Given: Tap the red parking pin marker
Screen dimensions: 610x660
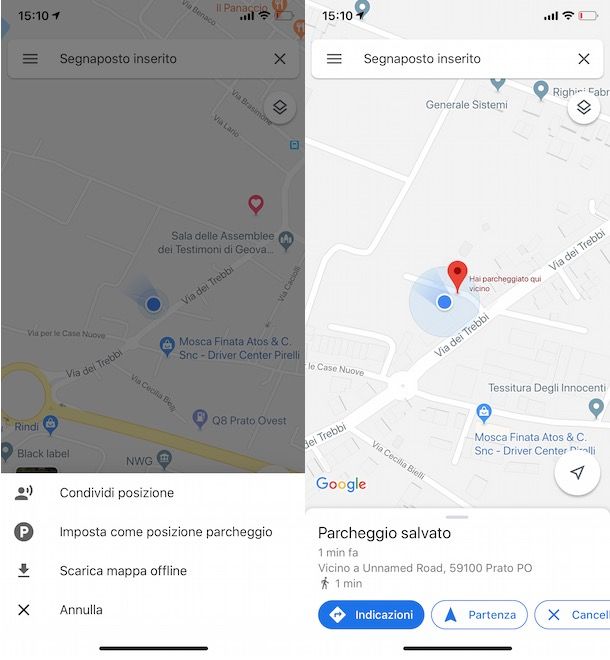Looking at the screenshot, I should 457,276.
